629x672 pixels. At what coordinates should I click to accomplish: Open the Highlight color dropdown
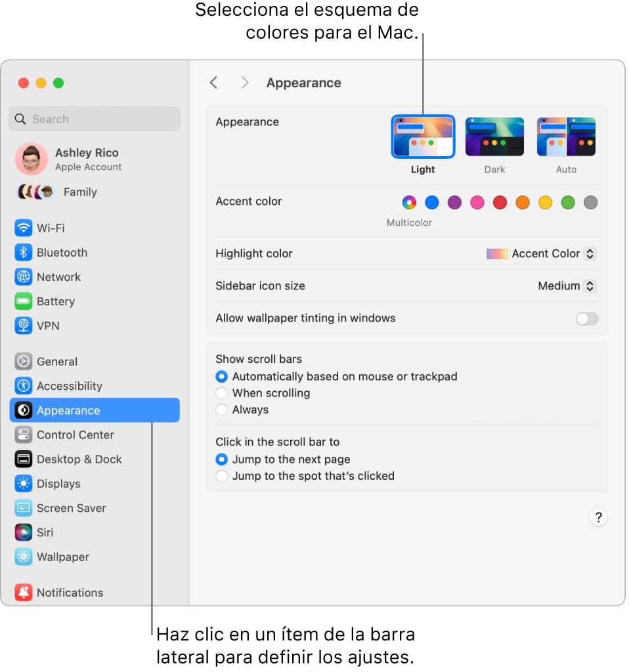click(540, 254)
